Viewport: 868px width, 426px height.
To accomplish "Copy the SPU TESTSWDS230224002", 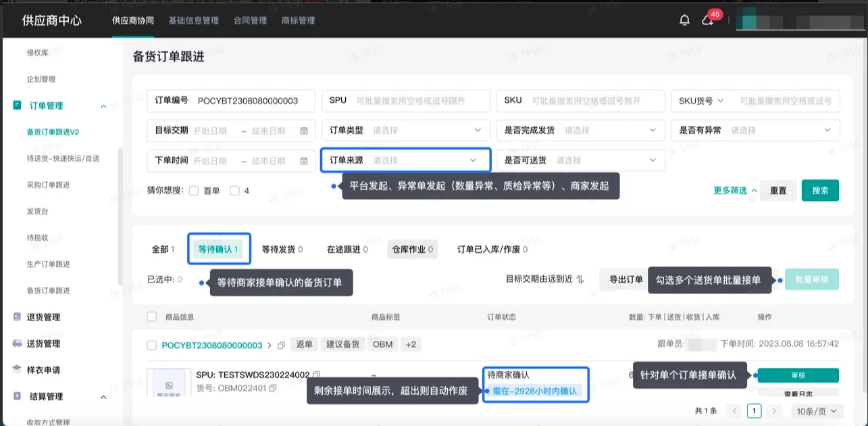I will 317,375.
